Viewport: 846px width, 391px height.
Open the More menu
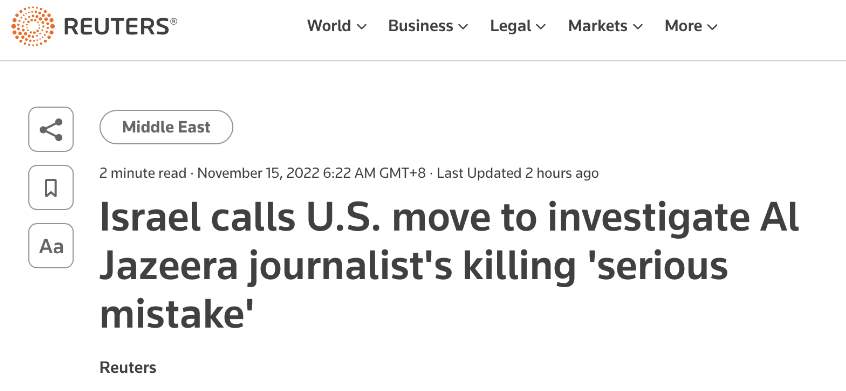click(683, 26)
